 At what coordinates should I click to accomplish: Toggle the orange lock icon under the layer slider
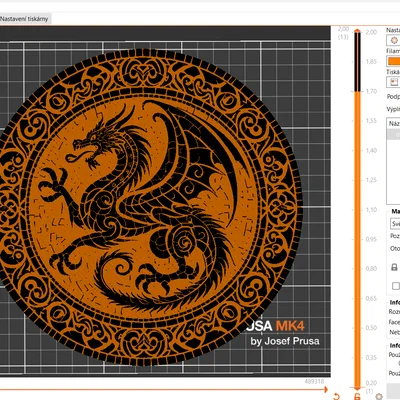pos(357,396)
